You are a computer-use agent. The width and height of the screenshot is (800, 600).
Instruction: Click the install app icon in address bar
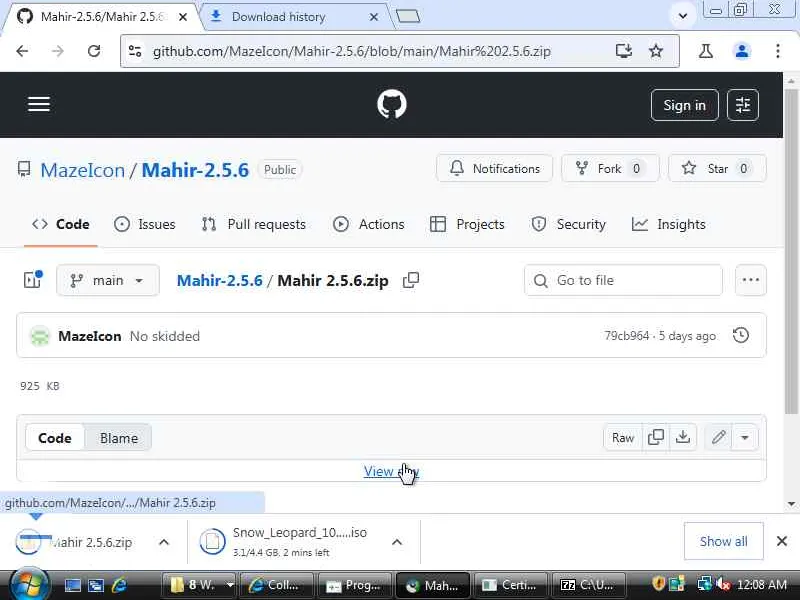[x=623, y=51]
